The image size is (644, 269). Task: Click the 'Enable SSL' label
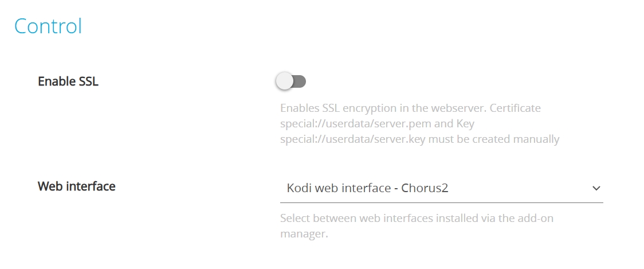[68, 81]
